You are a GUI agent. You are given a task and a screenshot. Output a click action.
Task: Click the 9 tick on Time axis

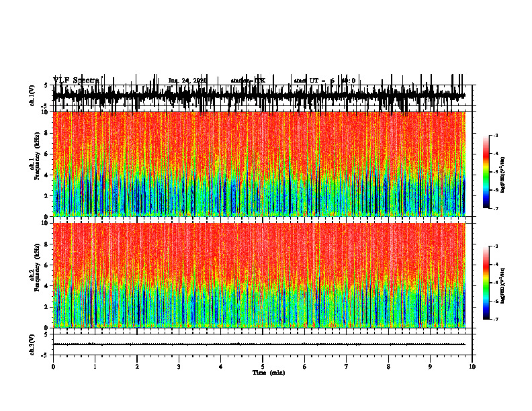tap(430, 367)
